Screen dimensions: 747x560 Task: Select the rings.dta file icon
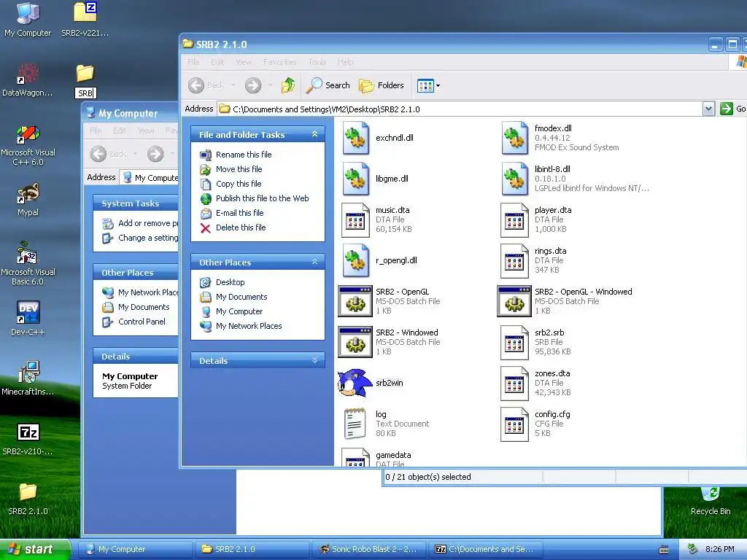click(x=514, y=261)
